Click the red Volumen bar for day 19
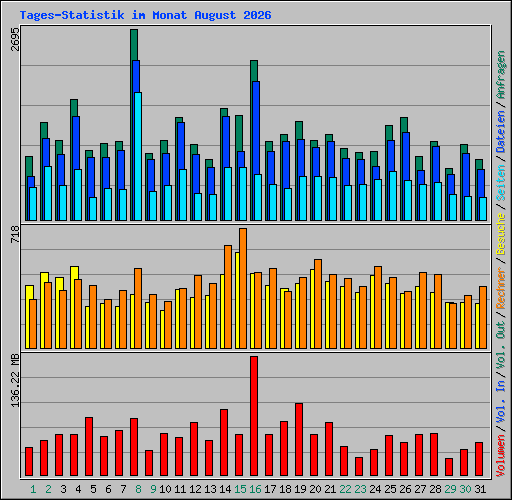The height and width of the screenshot is (500, 512). click(299, 440)
